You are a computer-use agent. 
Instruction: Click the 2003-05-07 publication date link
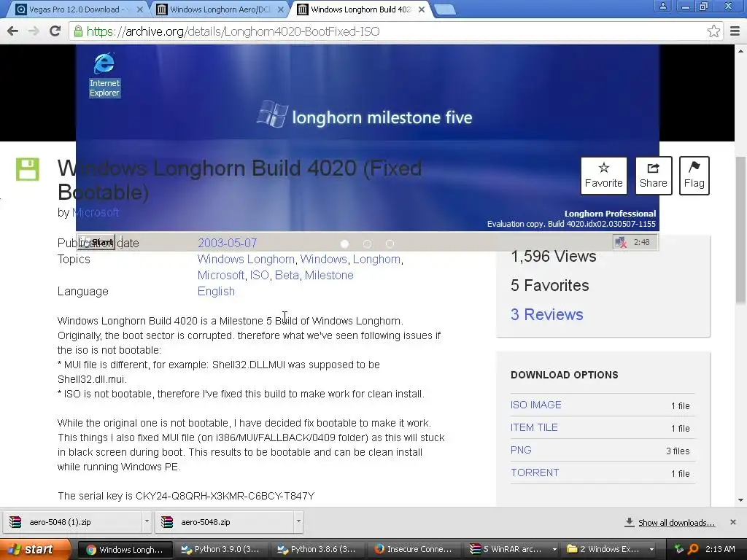228,243
